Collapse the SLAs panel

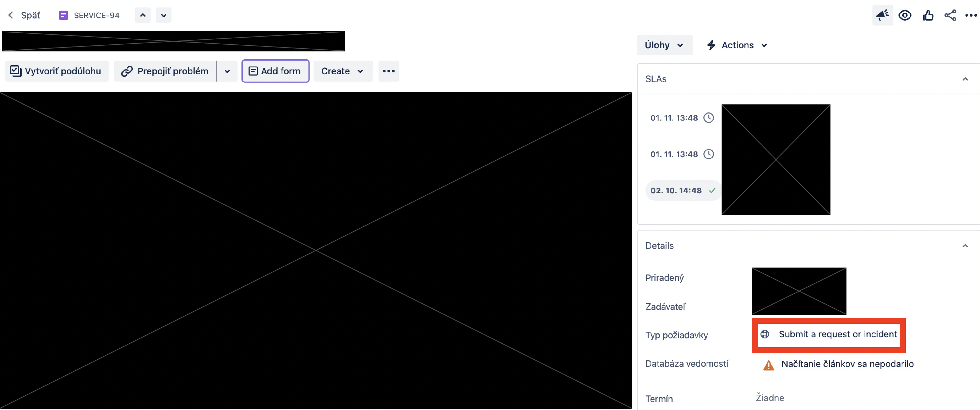[965, 79]
